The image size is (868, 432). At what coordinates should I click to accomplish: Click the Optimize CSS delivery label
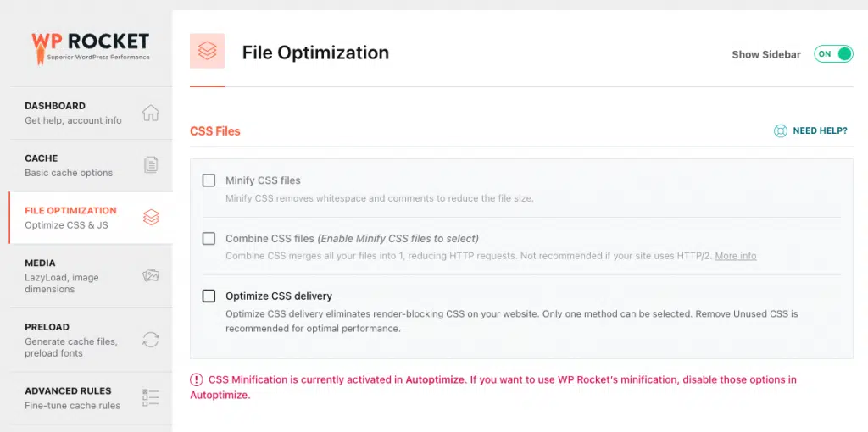[278, 296]
